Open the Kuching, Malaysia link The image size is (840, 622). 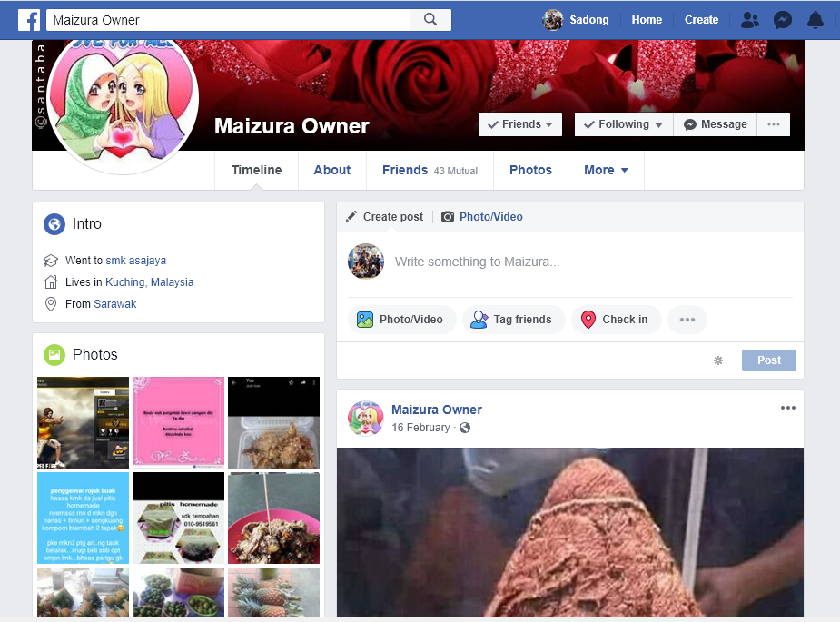tap(149, 282)
